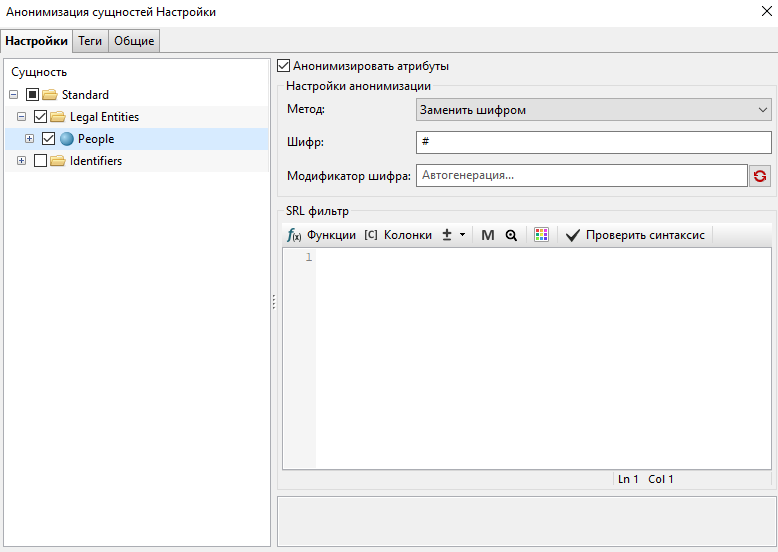The height and width of the screenshot is (552, 778).
Task: Switch to the Теги tab
Action: click(x=90, y=41)
